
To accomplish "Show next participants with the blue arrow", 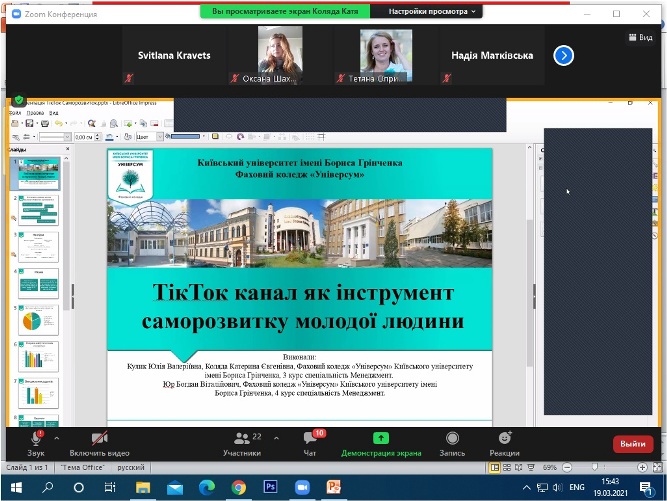I will tap(564, 56).
